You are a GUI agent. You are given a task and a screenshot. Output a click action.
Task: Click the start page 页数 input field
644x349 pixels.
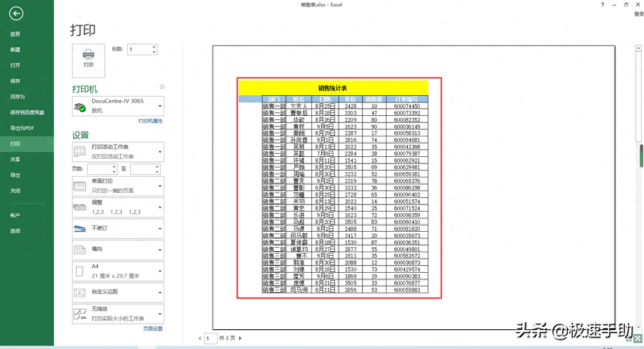[x=99, y=169]
